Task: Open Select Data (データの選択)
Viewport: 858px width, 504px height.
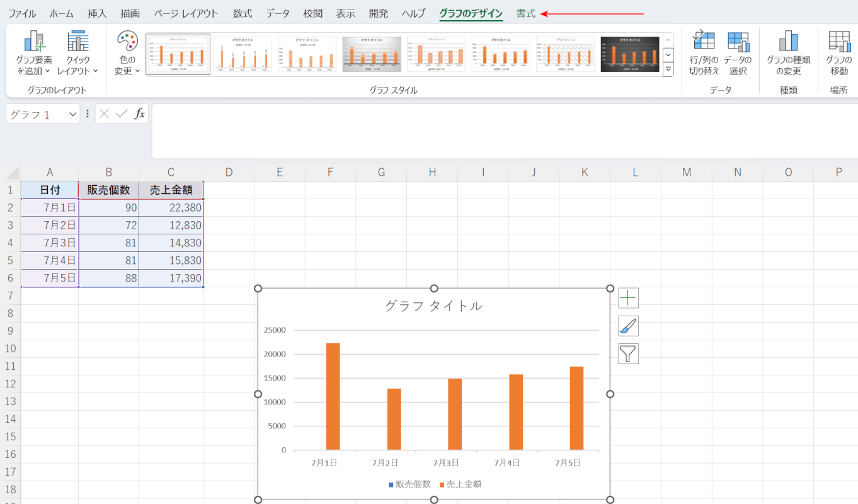Action: click(738, 54)
